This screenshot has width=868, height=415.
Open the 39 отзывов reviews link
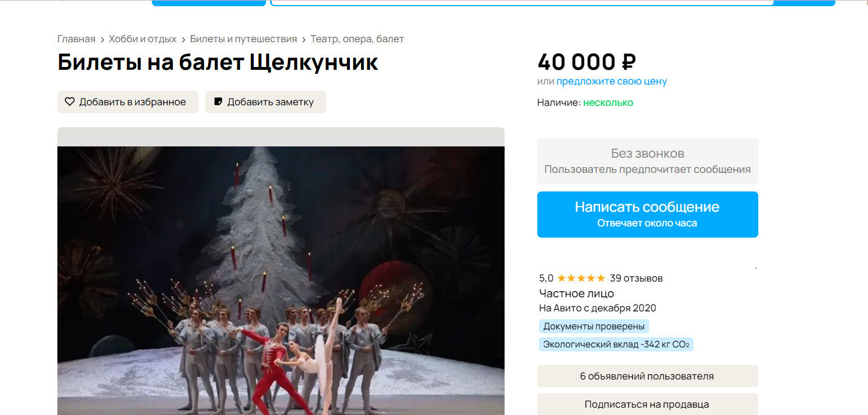pos(636,278)
